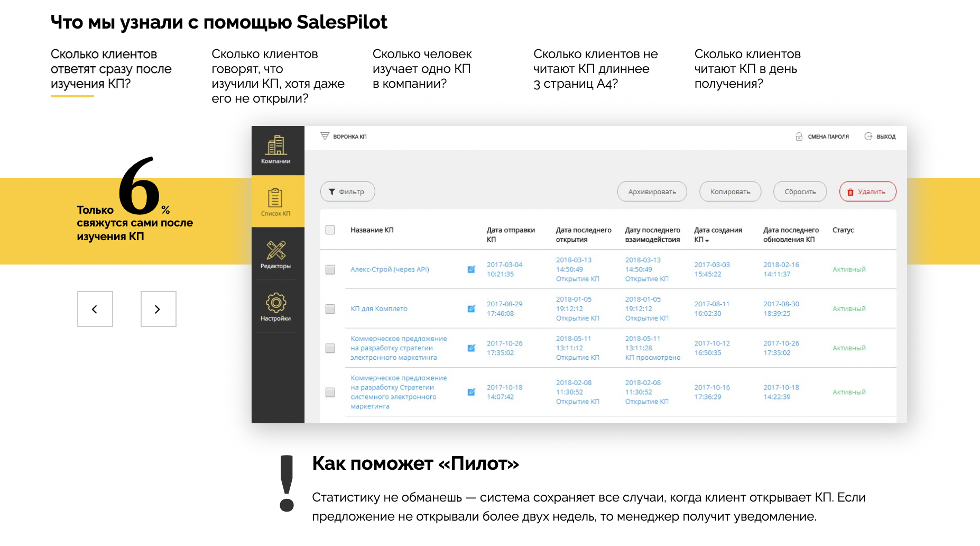This screenshot has width=980, height=546.
Task: Go to previous slide arrow
Action: tap(95, 309)
